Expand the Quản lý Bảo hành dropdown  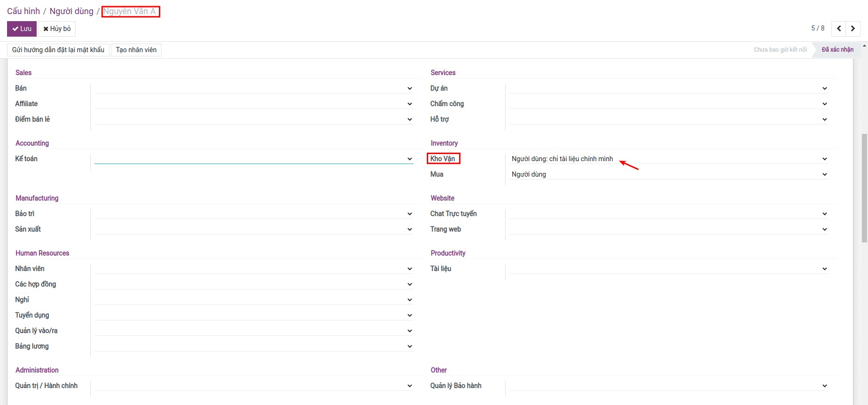point(668,386)
